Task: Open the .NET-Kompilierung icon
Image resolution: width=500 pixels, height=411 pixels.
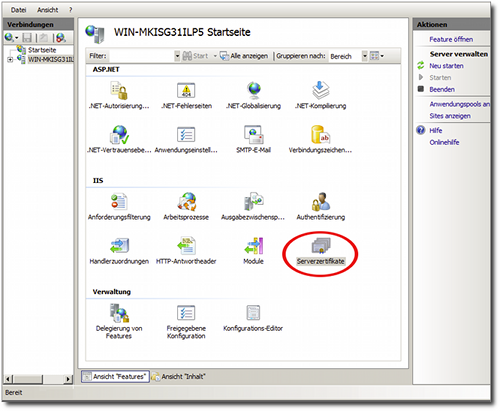Action: pyautogui.click(x=321, y=90)
